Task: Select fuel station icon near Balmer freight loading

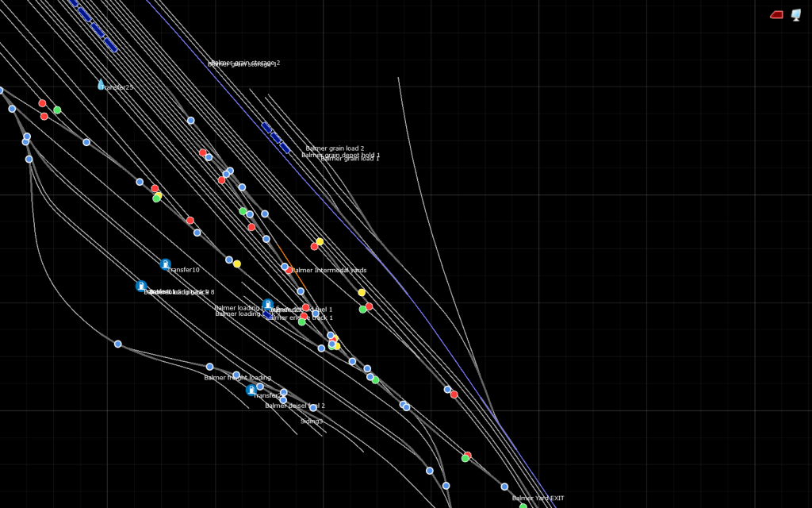Action: tap(251, 390)
